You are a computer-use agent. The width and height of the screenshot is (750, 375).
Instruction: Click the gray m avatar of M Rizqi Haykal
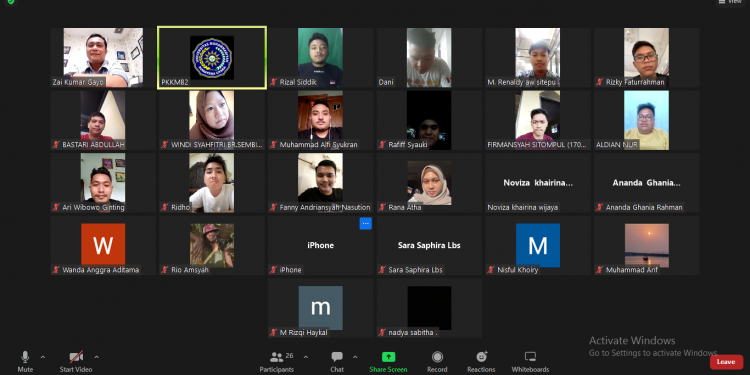coord(320,308)
